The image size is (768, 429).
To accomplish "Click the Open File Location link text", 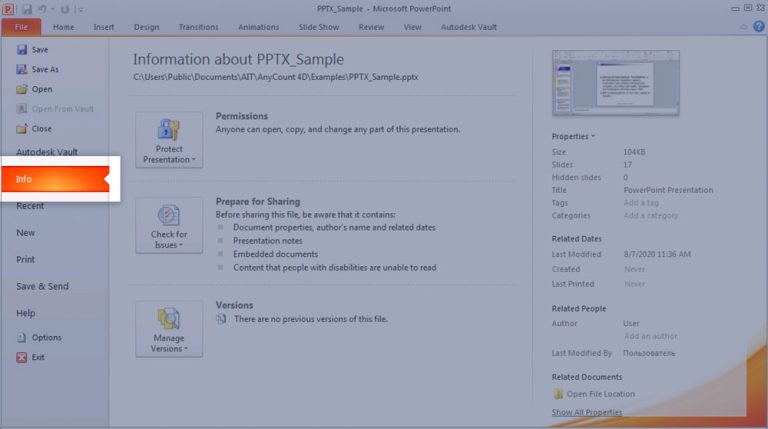I will tap(600, 394).
